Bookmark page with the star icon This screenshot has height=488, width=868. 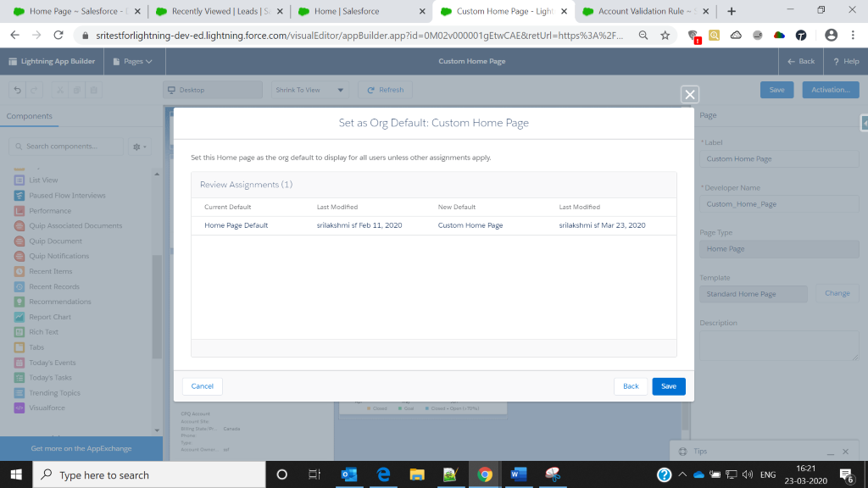tap(665, 36)
